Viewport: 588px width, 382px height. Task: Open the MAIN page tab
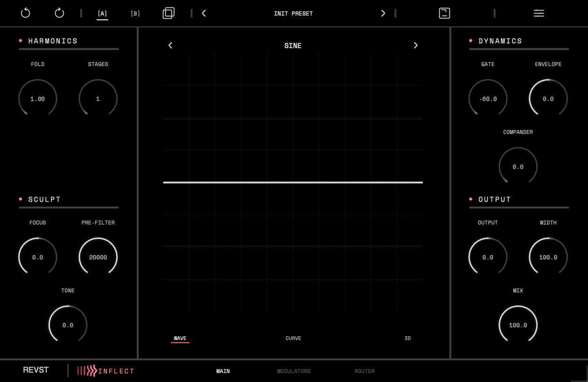coord(223,371)
